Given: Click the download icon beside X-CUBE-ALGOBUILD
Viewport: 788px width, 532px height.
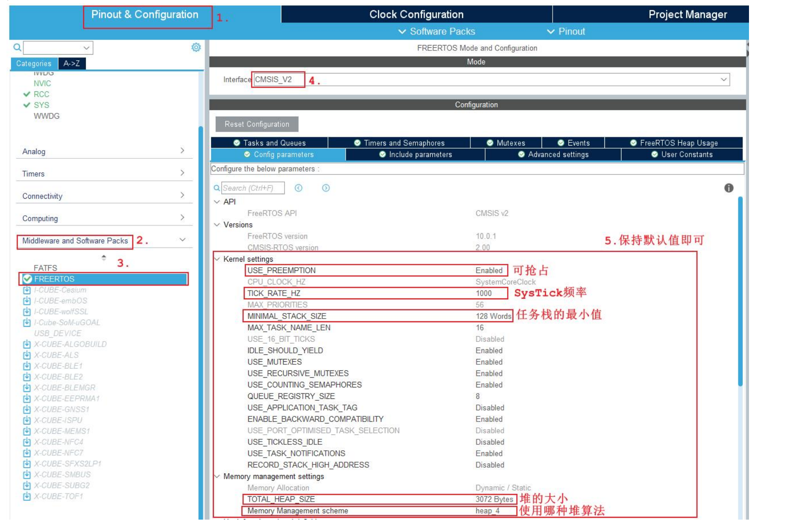Looking at the screenshot, I should point(27,344).
